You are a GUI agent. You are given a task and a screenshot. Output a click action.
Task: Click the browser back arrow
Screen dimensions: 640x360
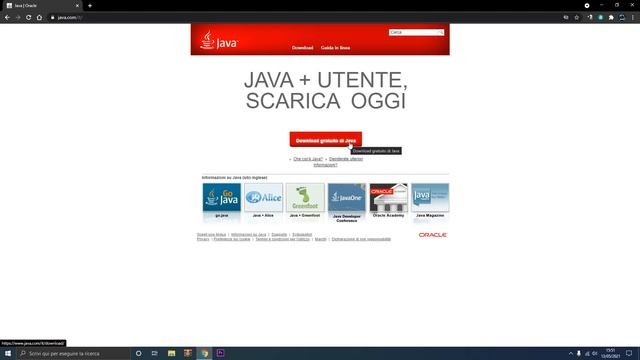click(x=7, y=18)
